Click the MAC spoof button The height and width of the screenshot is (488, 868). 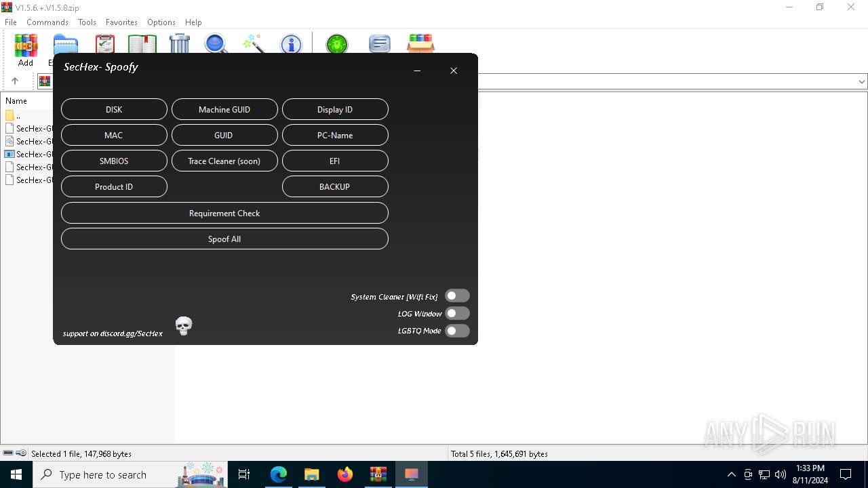[x=114, y=135]
